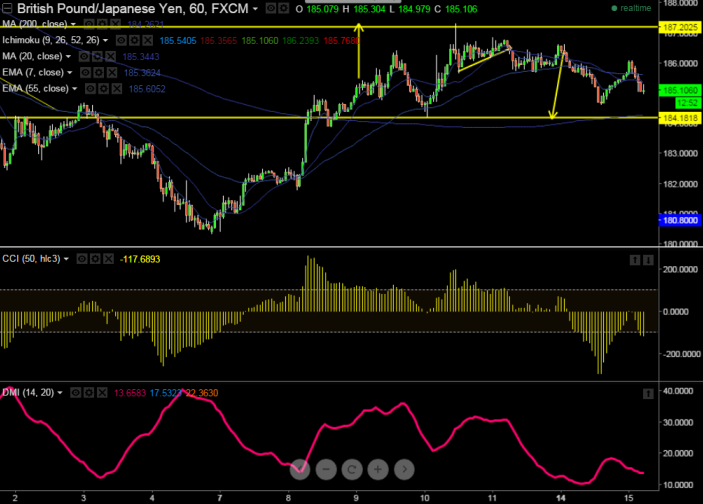Open settings gear for British Pound/Japanese Yen series
The height and width of the screenshot is (504, 703).
tap(284, 8)
